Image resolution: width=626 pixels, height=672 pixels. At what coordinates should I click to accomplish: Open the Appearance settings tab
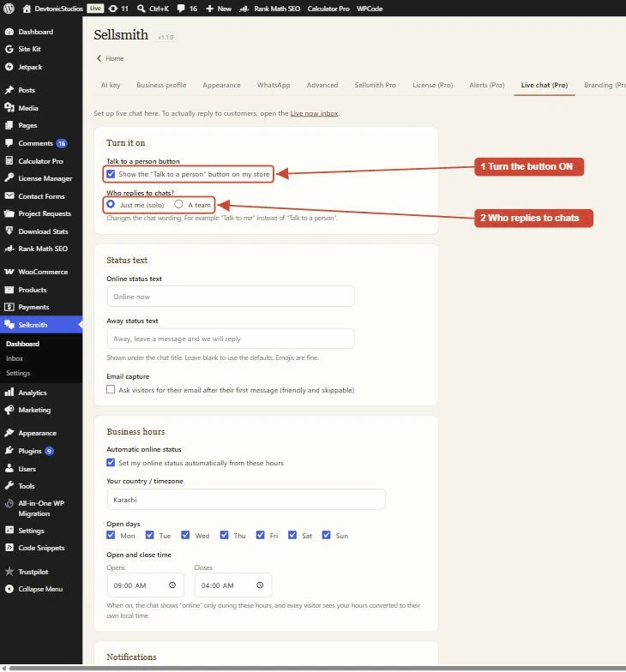[x=221, y=85]
